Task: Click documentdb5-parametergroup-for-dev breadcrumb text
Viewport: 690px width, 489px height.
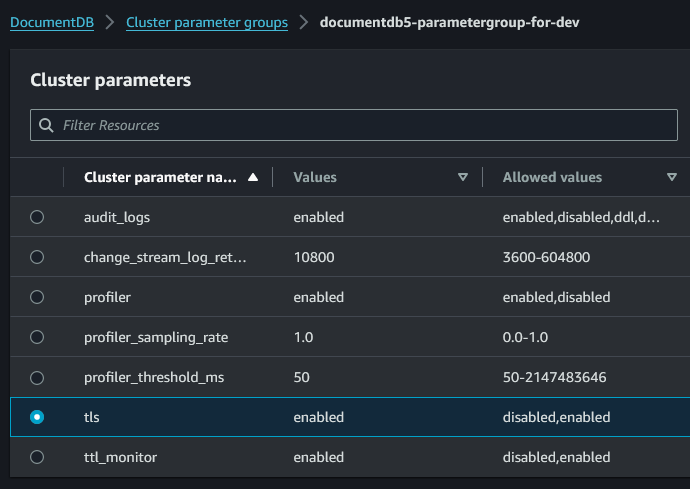Action: click(449, 22)
